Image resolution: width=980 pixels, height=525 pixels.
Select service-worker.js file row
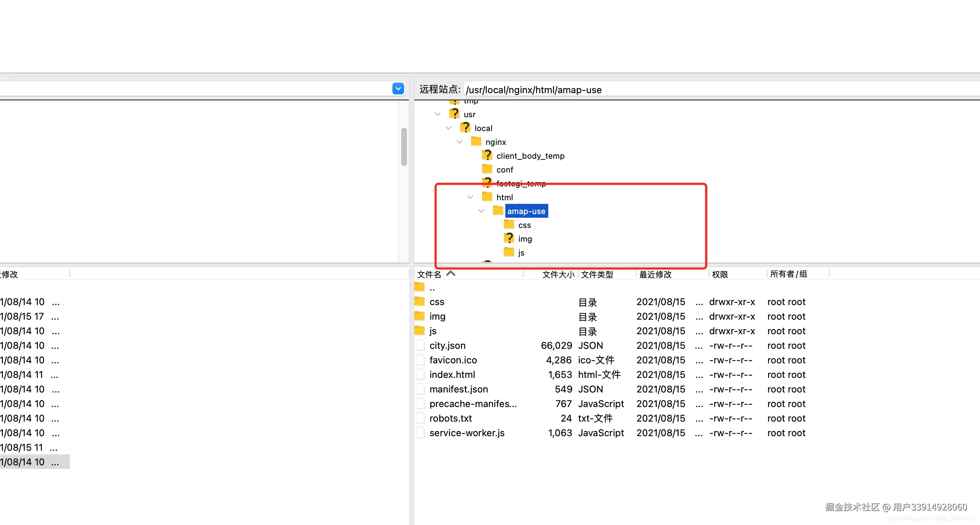tap(467, 433)
